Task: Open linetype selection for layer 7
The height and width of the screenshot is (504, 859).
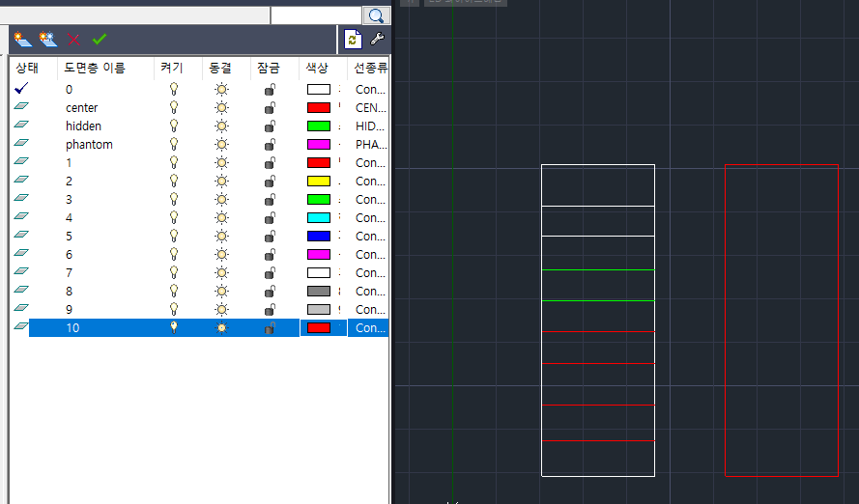Action: click(x=369, y=272)
